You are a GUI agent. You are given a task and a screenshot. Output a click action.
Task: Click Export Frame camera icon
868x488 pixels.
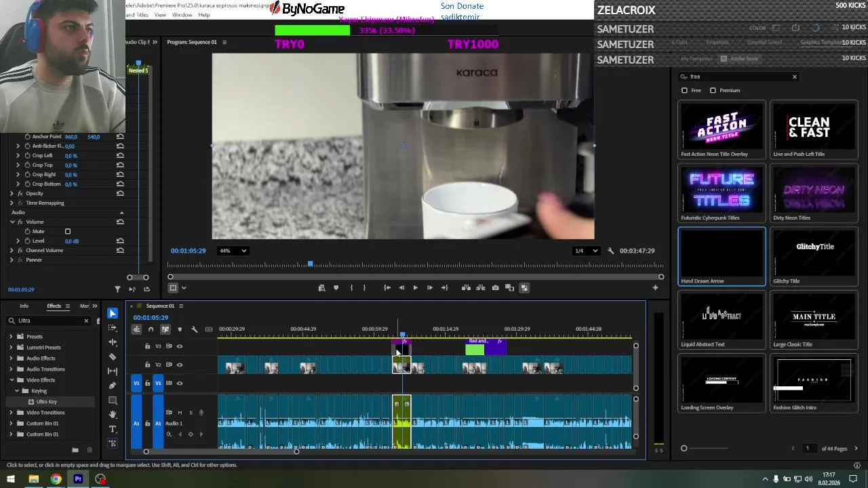495,288
